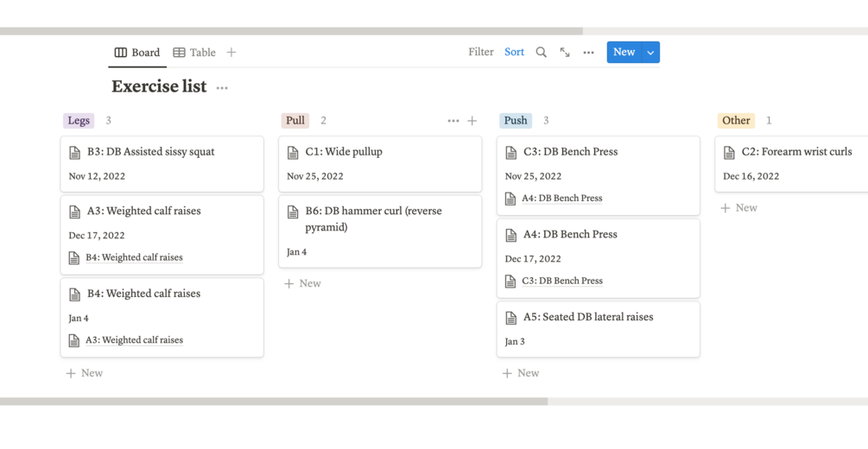Image resolution: width=868 pixels, height=449 pixels.
Task: Click the Filter button
Action: click(480, 53)
